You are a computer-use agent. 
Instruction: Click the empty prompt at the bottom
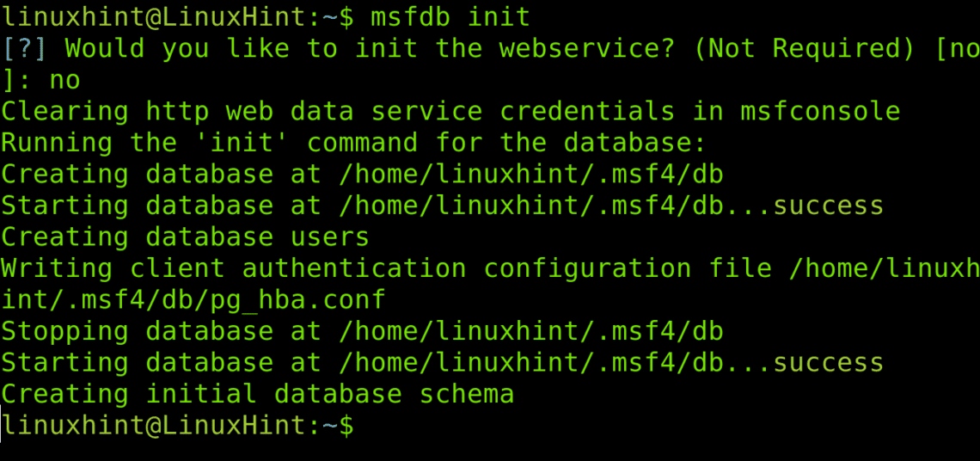pyautogui.click(x=177, y=426)
